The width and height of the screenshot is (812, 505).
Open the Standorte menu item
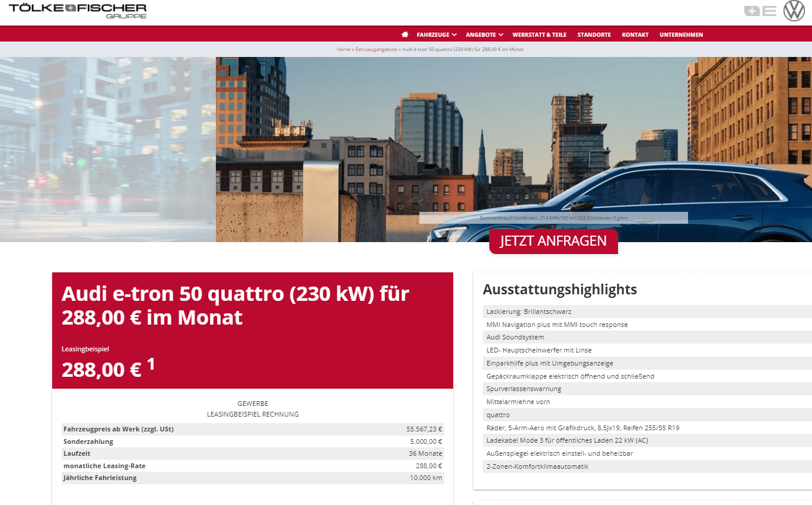point(594,34)
